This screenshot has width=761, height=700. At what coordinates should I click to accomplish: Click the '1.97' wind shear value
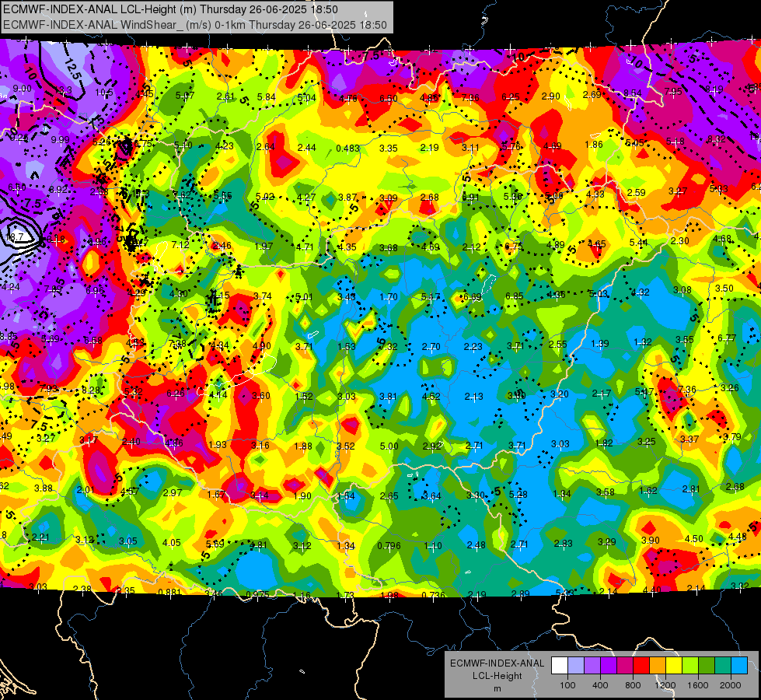point(264,247)
